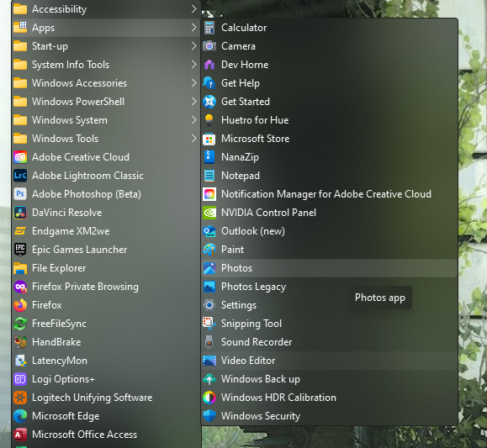Open HandBrake using its icon
This screenshot has height=448, width=487.
pos(20,342)
